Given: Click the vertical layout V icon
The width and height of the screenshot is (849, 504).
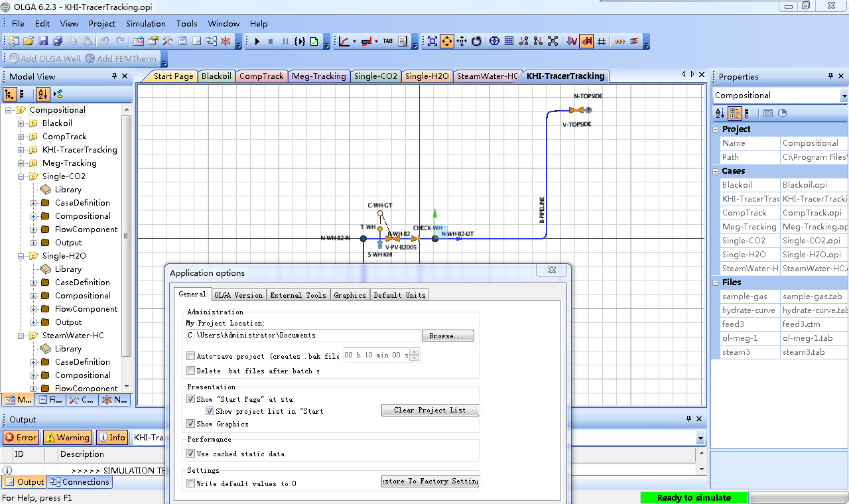Looking at the screenshot, I should [x=572, y=41].
